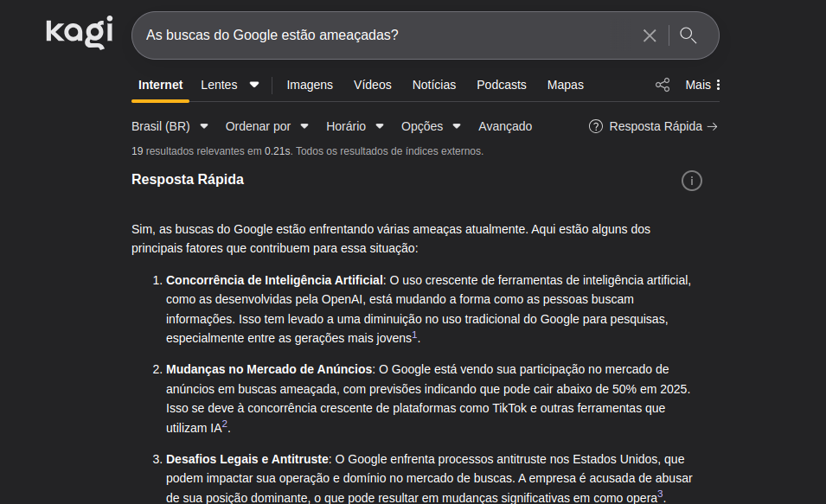This screenshot has width=826, height=504.
Task: Click 'Concorrência de Inteligência Artificial' heading text
Action: point(274,280)
